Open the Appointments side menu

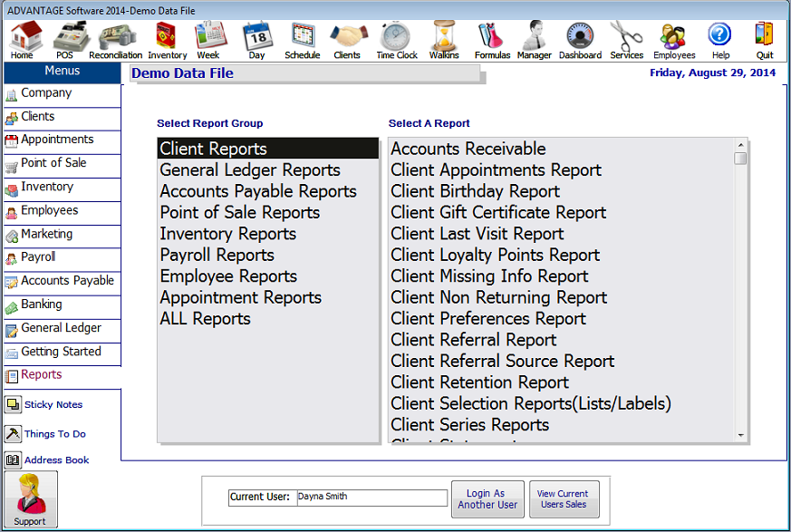pyautogui.click(x=62, y=140)
